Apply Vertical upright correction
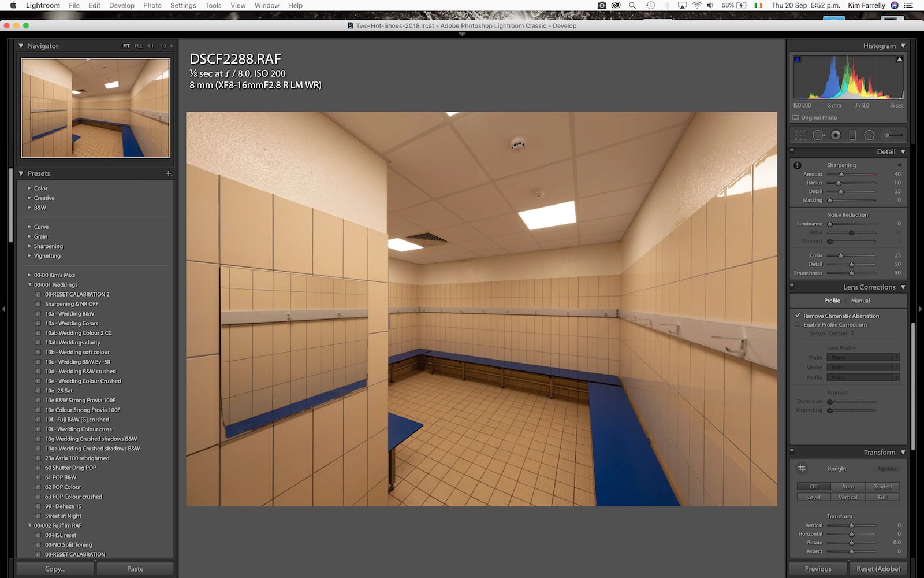This screenshot has height=578, width=924. (x=848, y=497)
